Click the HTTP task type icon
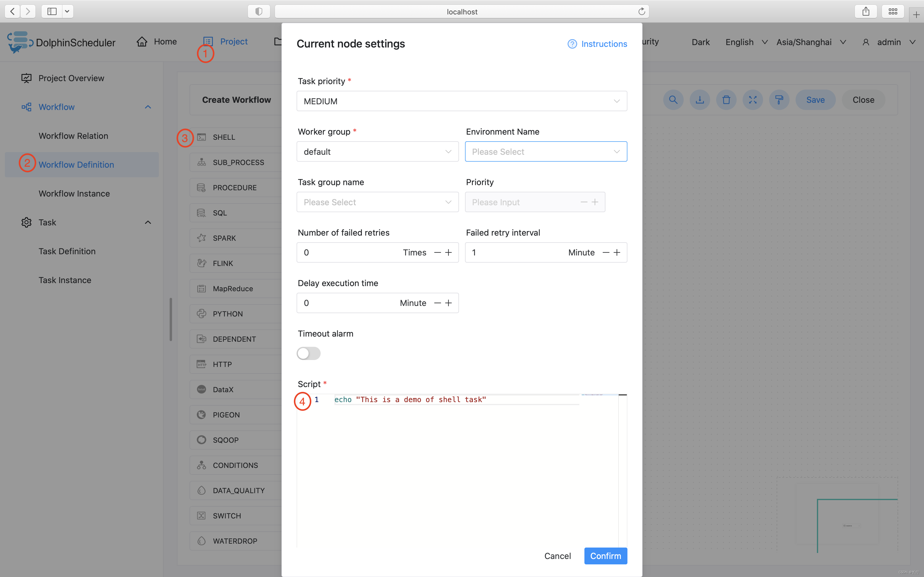Screen dimensions: 924x577 pos(201,364)
